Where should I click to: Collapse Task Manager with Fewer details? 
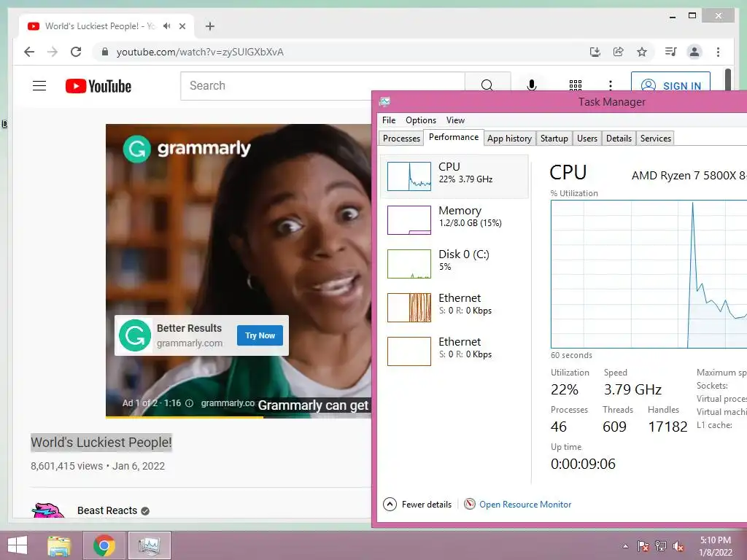point(417,504)
